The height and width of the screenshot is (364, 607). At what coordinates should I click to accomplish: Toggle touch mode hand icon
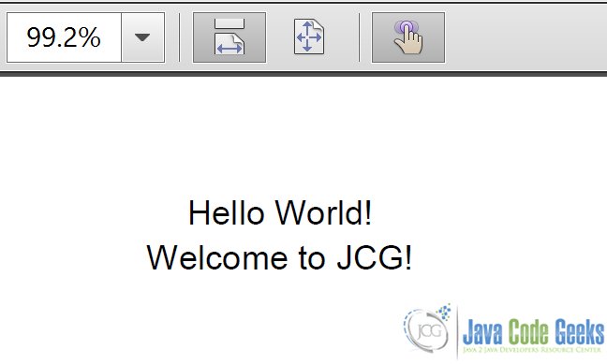pos(408,37)
